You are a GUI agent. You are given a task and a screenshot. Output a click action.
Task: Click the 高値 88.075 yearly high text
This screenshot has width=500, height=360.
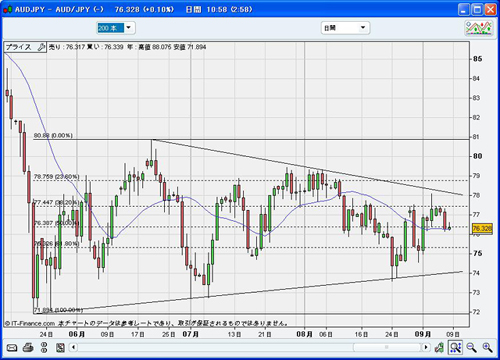point(155,47)
